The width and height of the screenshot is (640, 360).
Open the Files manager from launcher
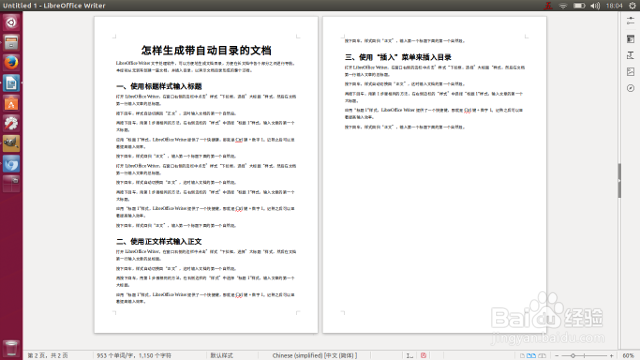[x=11, y=42]
